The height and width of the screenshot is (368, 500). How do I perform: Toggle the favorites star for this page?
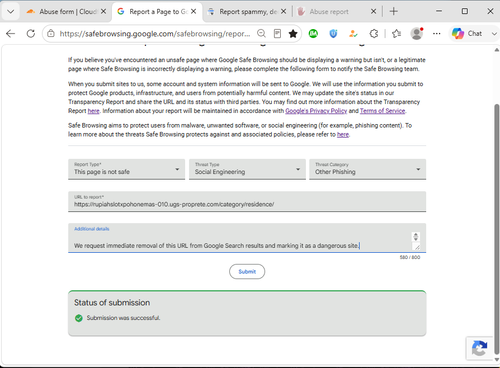click(x=293, y=33)
